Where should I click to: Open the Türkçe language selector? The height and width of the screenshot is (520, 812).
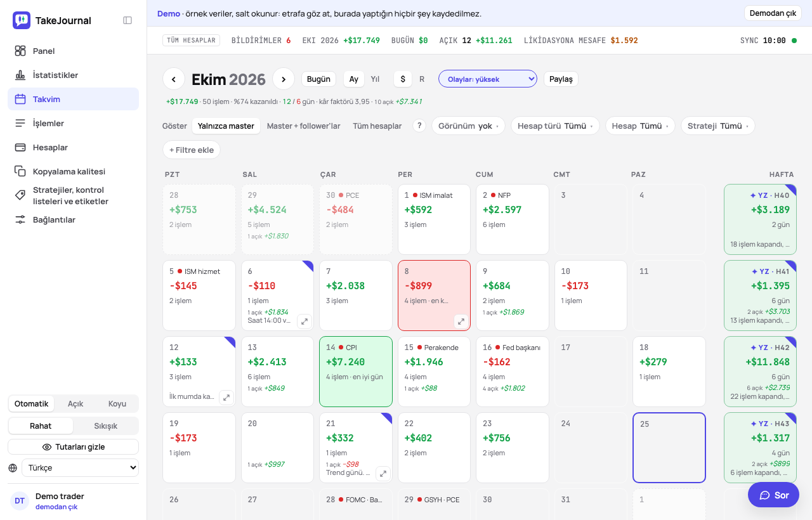pyautogui.click(x=80, y=468)
